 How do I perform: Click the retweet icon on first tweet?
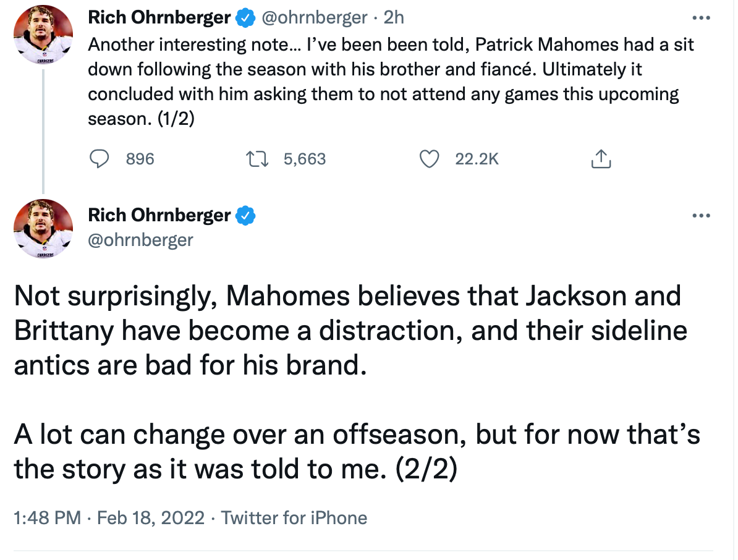257,159
